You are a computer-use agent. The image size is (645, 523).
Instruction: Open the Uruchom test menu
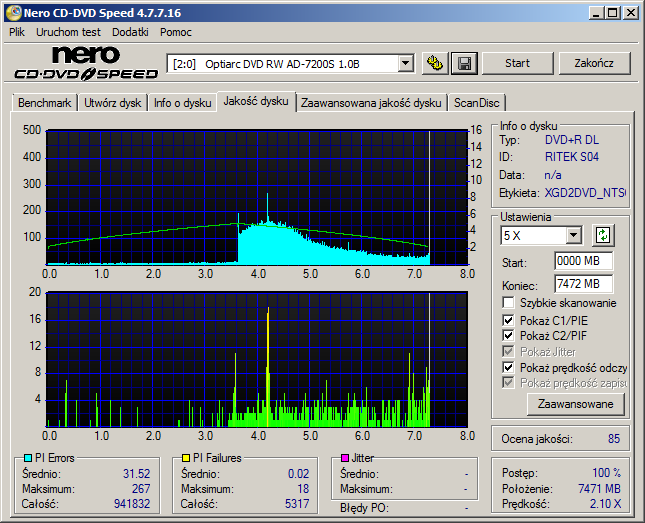68,32
